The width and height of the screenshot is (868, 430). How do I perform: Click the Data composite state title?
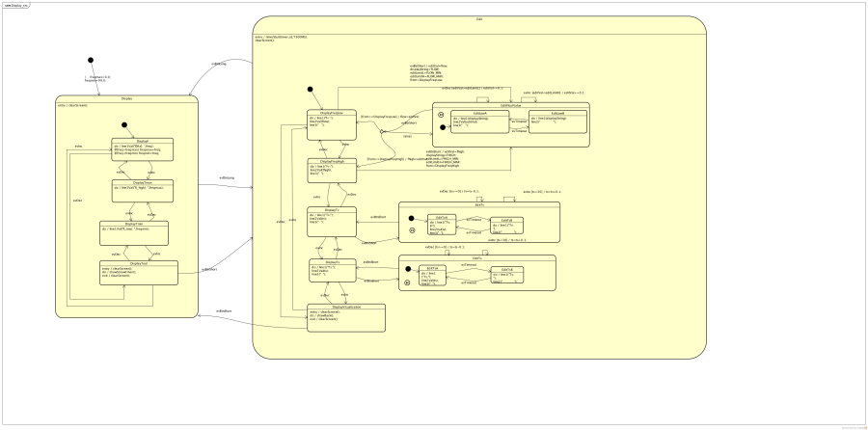(x=479, y=19)
